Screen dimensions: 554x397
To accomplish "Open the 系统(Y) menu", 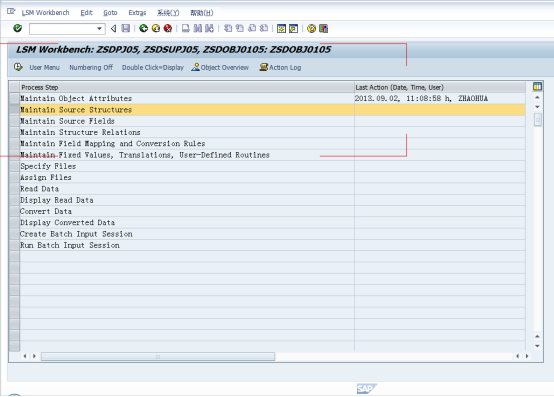I will [x=168, y=13].
